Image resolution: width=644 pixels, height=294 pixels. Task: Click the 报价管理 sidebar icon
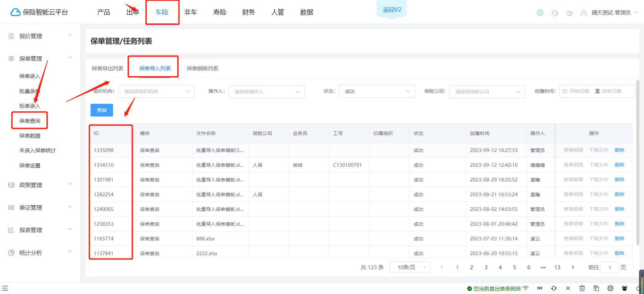point(11,36)
